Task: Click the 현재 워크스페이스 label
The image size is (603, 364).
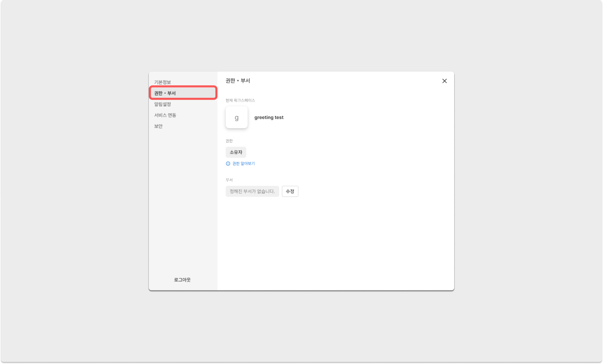Action: click(240, 100)
